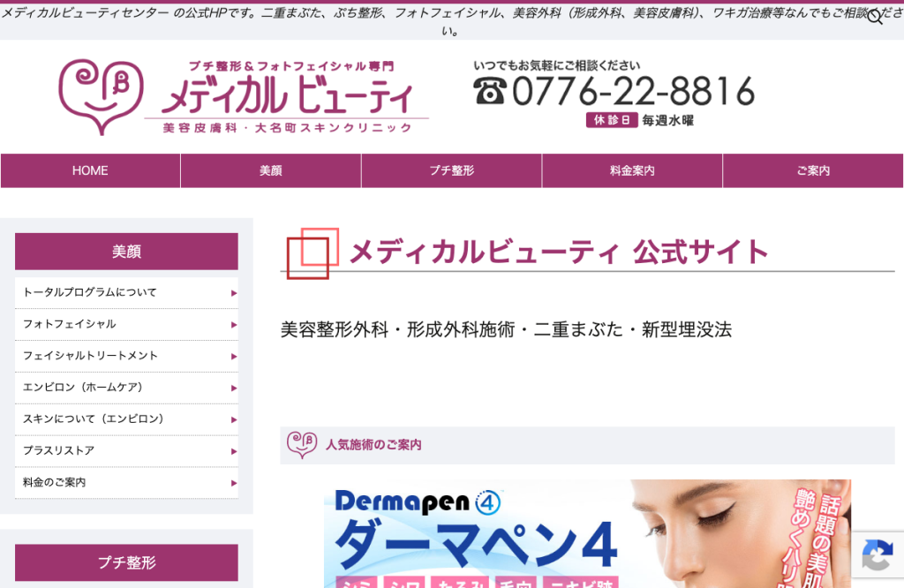Click arrow next to プラスリストア
Viewport: 904px width, 588px height.
pyautogui.click(x=233, y=452)
